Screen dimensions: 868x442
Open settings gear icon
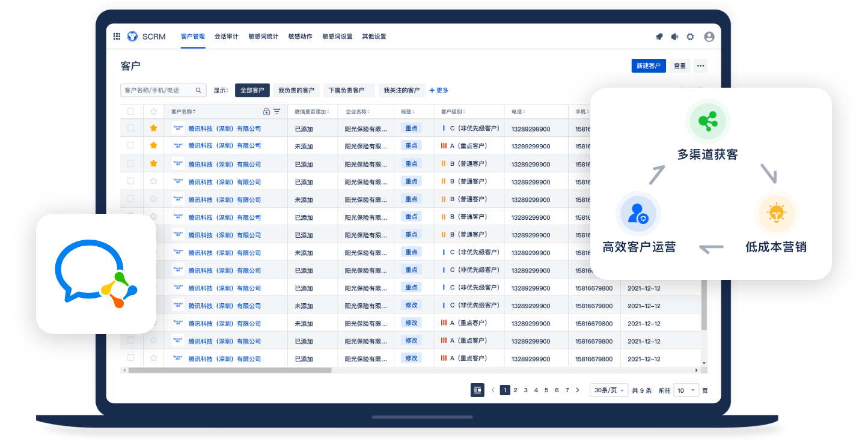(690, 37)
